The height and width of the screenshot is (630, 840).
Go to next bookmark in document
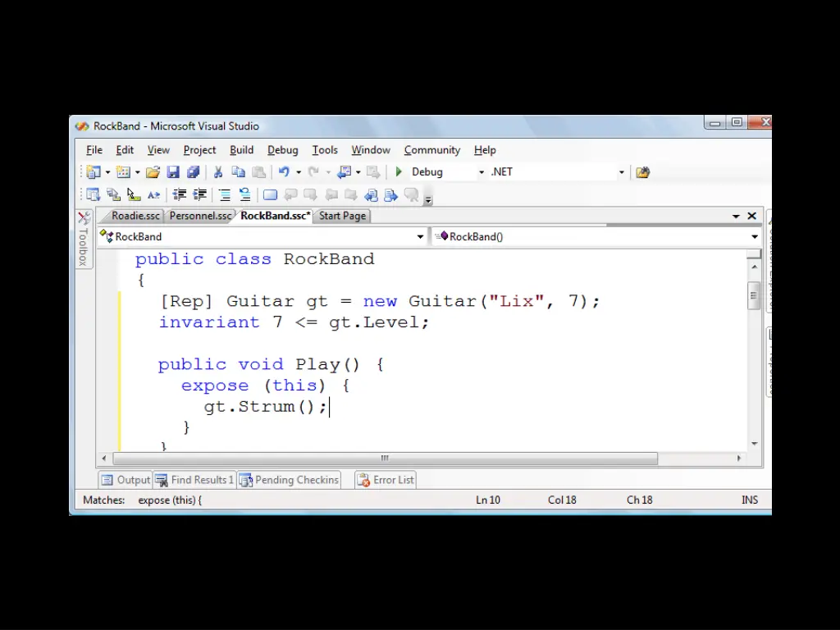click(310, 195)
